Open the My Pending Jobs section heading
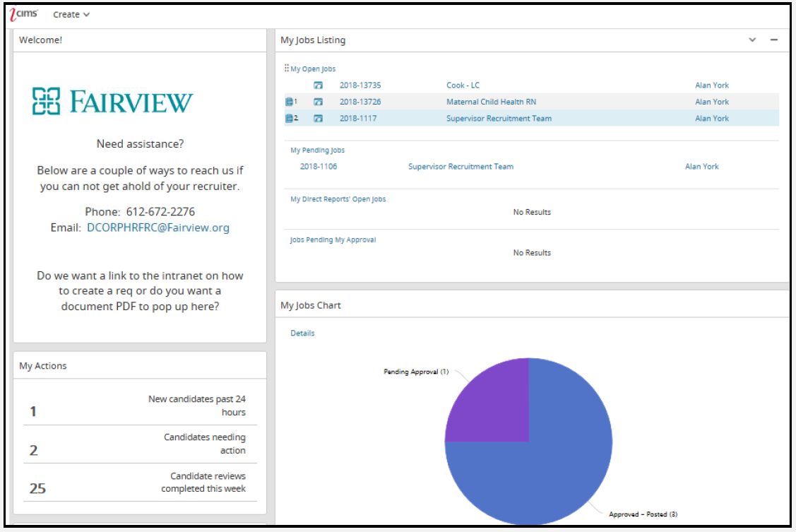796x532 pixels. [317, 150]
